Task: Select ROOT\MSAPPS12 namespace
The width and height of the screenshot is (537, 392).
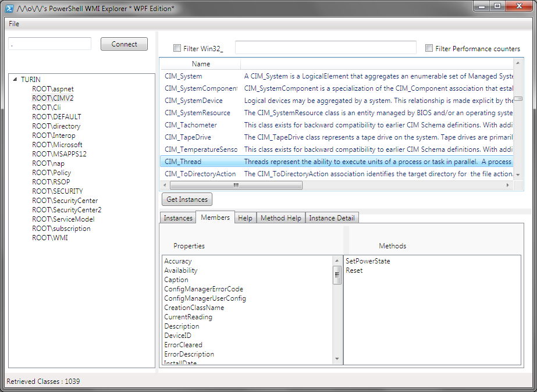Action: coord(59,154)
